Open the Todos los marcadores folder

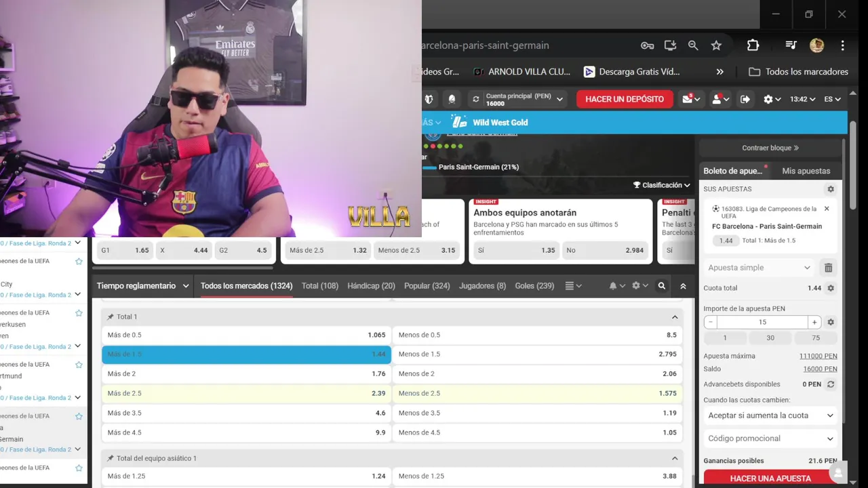(x=798, y=72)
